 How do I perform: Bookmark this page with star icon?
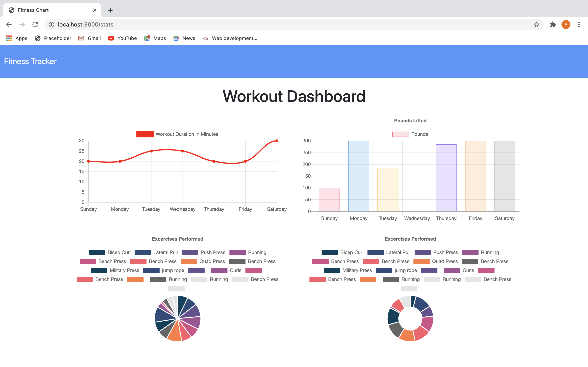coord(537,24)
